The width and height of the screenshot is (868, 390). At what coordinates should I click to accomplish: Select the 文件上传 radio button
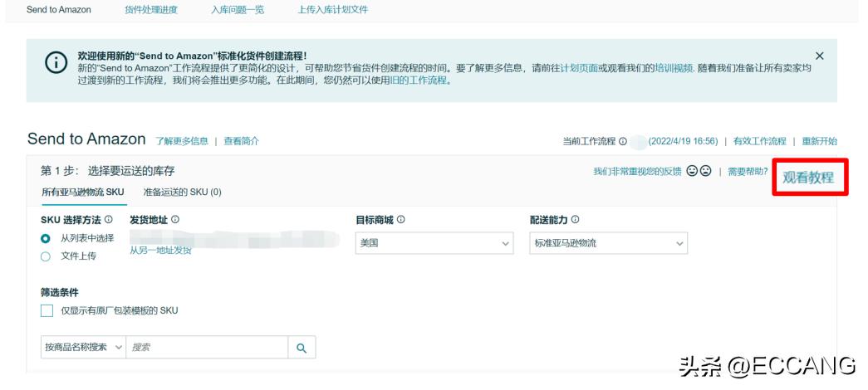pyautogui.click(x=46, y=256)
